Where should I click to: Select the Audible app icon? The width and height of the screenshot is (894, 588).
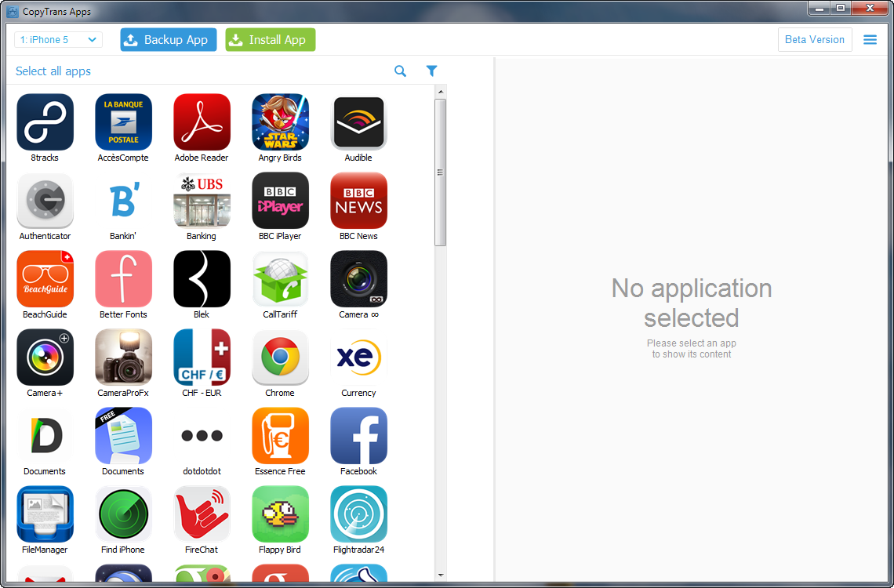click(x=358, y=122)
